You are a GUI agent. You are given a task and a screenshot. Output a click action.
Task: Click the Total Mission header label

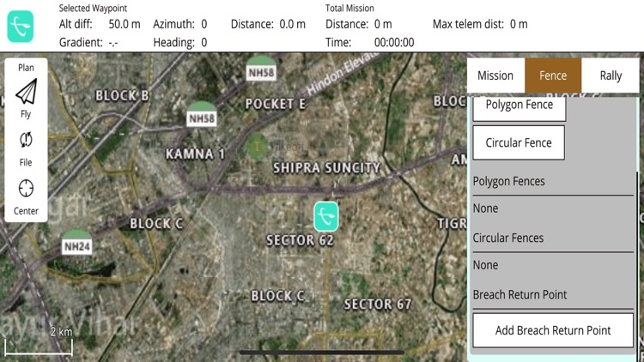349,9
